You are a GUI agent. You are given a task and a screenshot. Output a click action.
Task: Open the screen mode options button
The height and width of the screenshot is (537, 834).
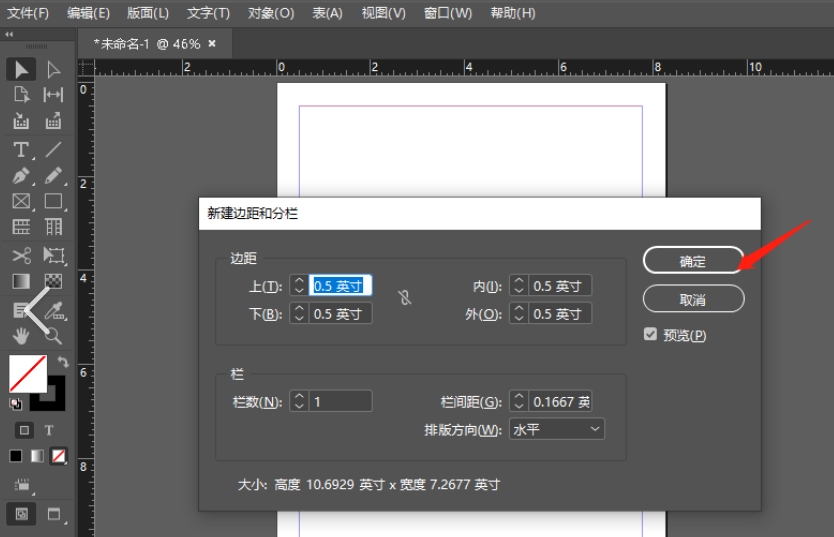54,514
